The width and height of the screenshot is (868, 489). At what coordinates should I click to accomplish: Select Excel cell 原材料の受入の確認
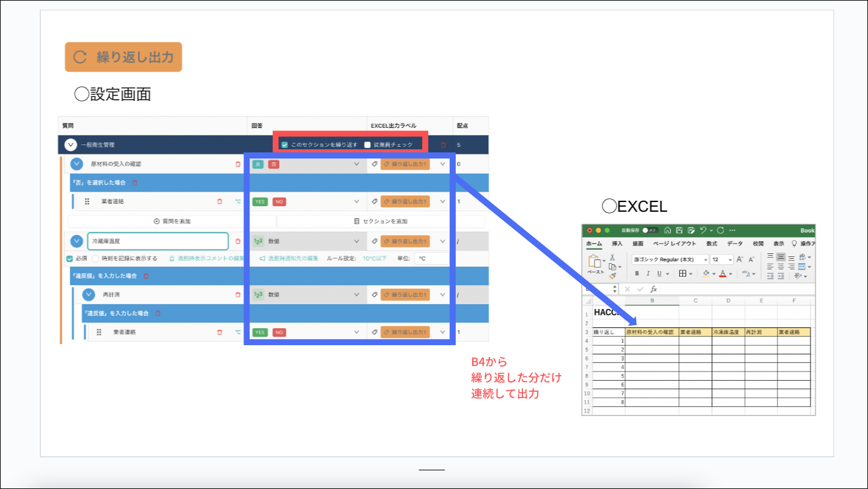click(x=652, y=332)
